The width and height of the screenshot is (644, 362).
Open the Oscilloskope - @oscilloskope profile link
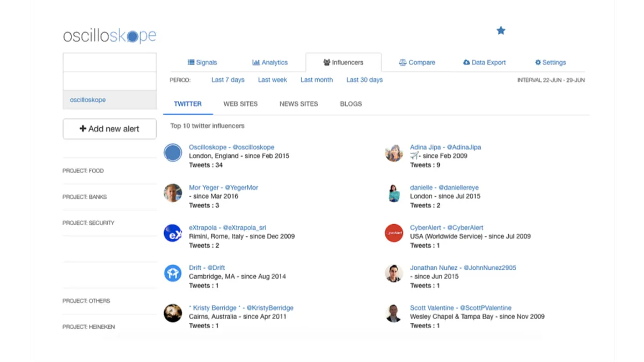point(231,147)
